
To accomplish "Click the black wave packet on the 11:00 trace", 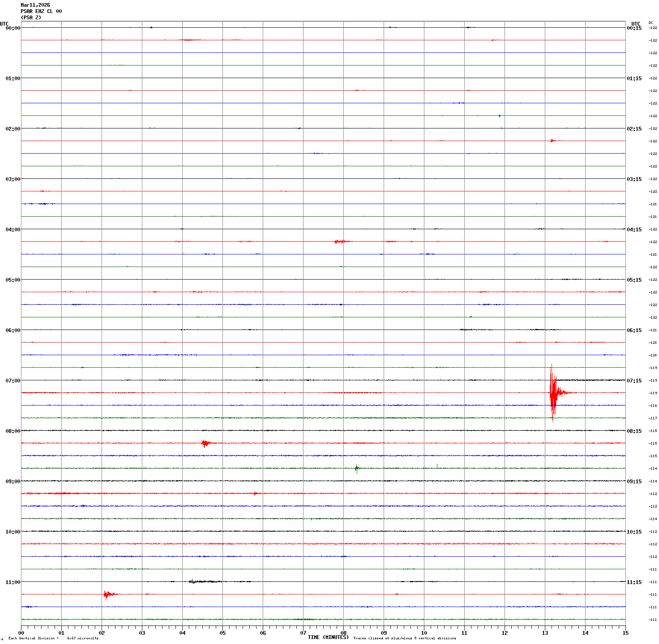I will click(201, 581).
